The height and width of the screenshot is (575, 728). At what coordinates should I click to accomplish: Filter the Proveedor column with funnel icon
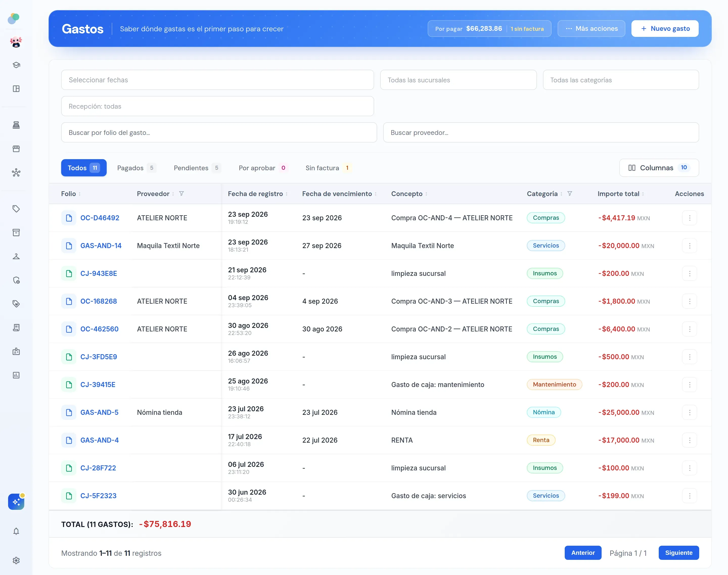click(x=181, y=194)
